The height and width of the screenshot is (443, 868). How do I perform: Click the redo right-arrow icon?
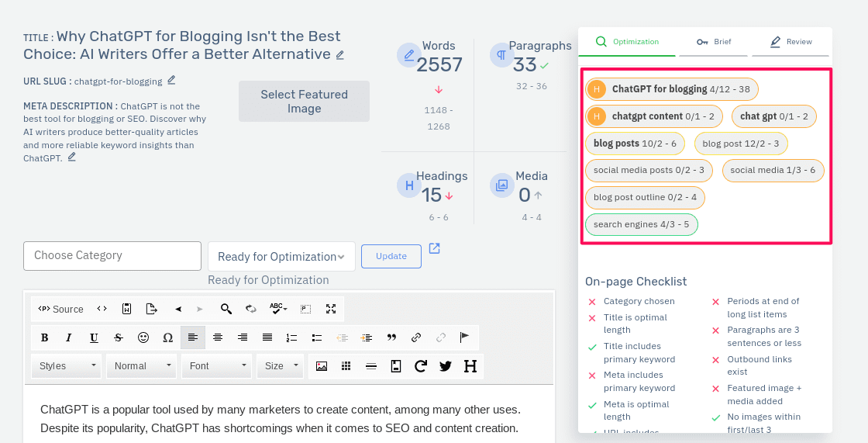[x=200, y=309]
